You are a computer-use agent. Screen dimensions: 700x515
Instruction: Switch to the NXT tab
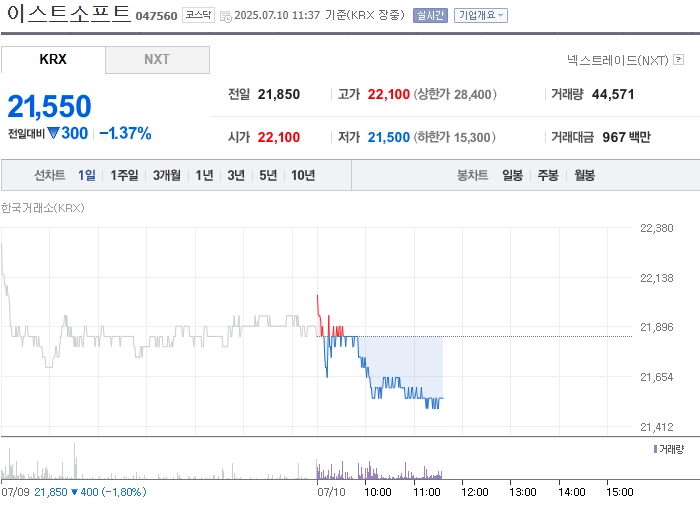coord(157,59)
